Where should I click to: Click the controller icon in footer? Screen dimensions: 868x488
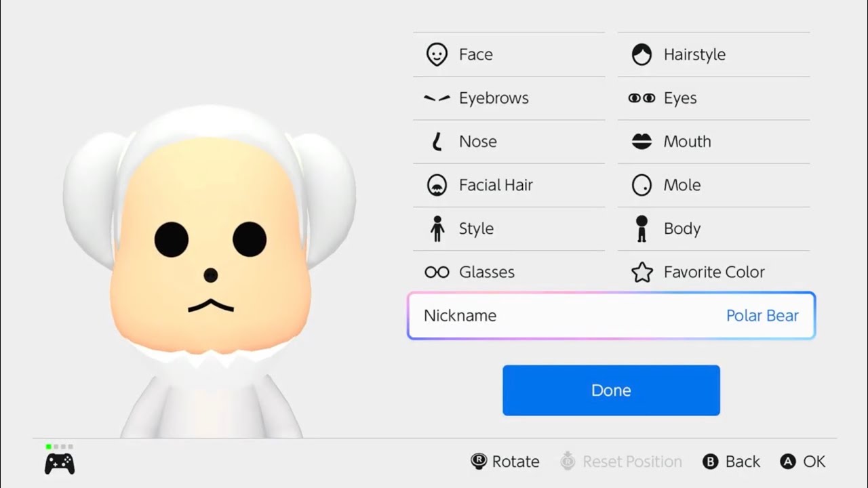(x=60, y=464)
